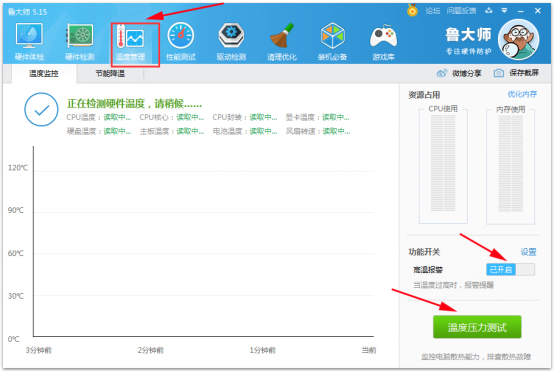The height and width of the screenshot is (372, 554).
Task: Click the 风扇转速 reading value
Action: [x=336, y=131]
